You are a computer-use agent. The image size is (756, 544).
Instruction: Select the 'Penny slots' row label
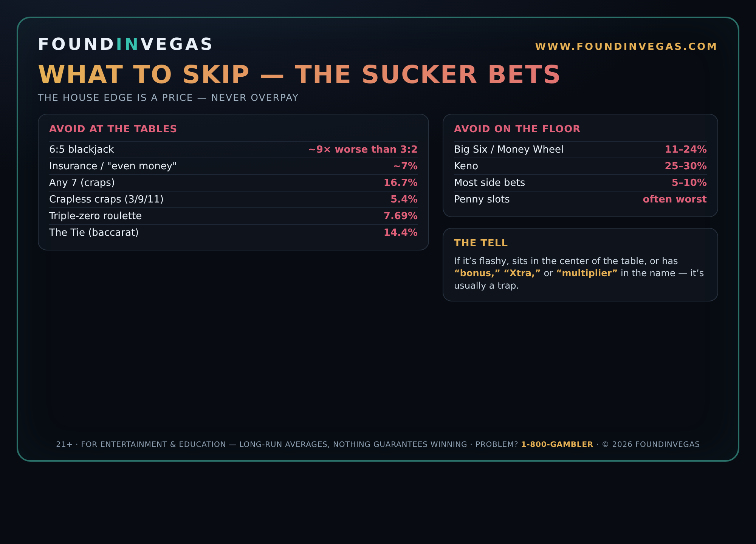tap(482, 199)
